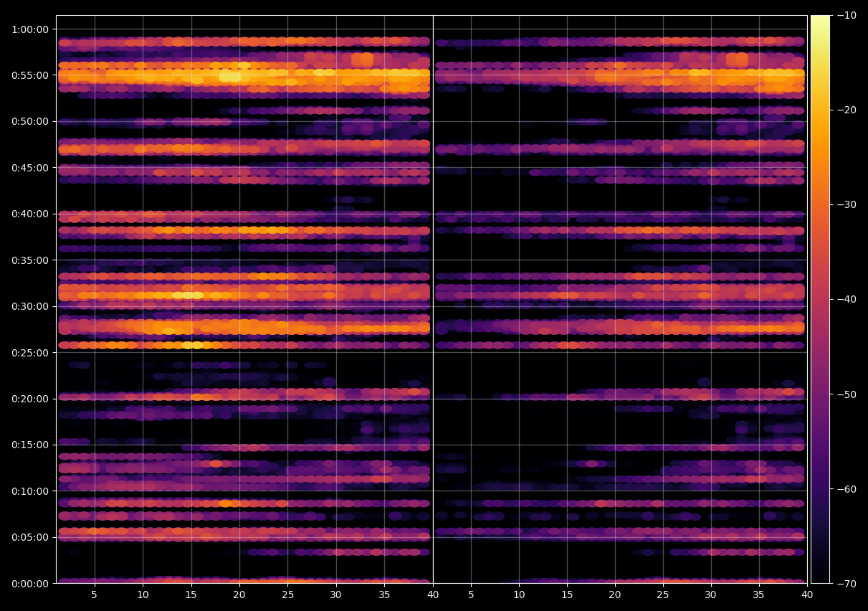Click x-axis label 35 of the left heatmap
The height and width of the screenshot is (611, 868).
(x=384, y=595)
